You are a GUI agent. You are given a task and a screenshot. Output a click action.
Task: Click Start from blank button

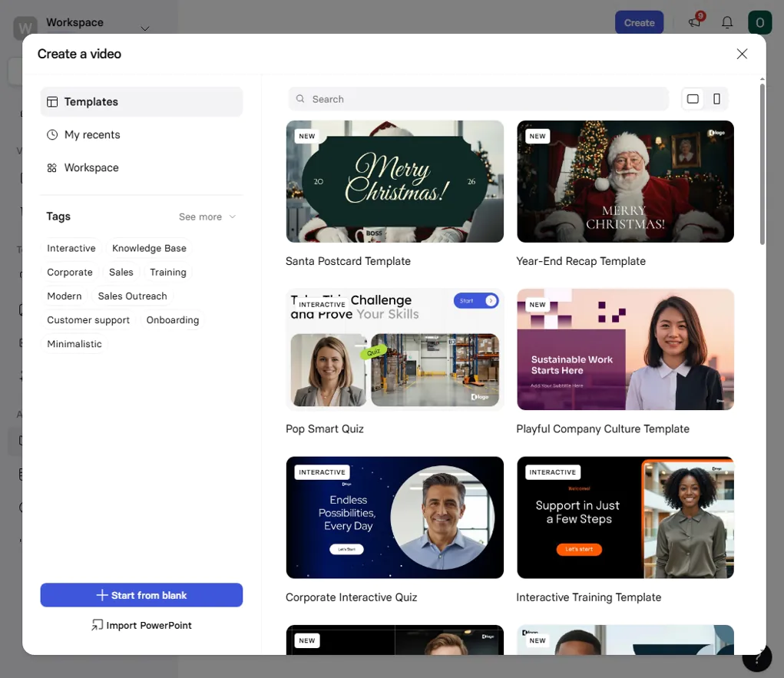[141, 595]
